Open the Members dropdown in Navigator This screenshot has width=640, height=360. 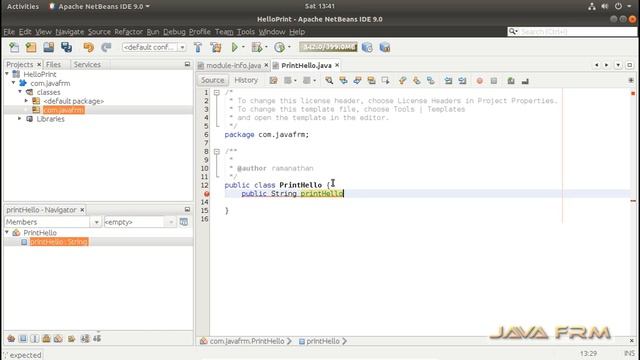pyautogui.click(x=96, y=222)
